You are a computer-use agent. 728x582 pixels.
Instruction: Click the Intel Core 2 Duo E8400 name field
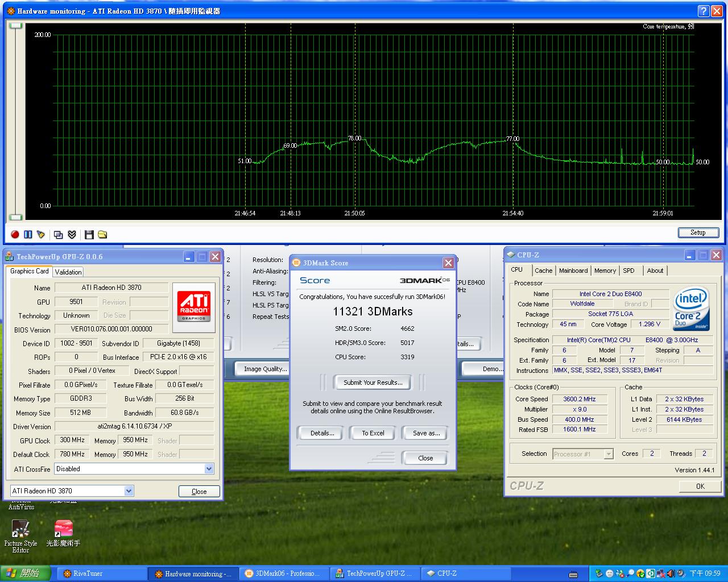[610, 294]
